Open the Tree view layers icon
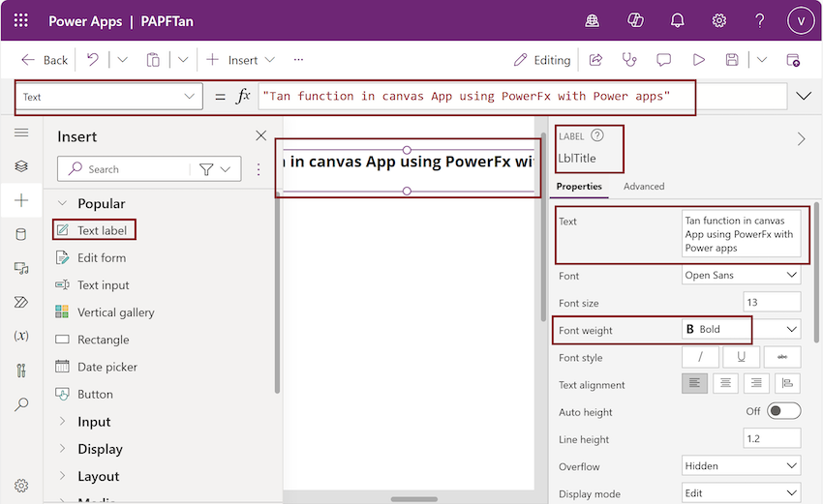The image size is (823, 504). tap(21, 166)
